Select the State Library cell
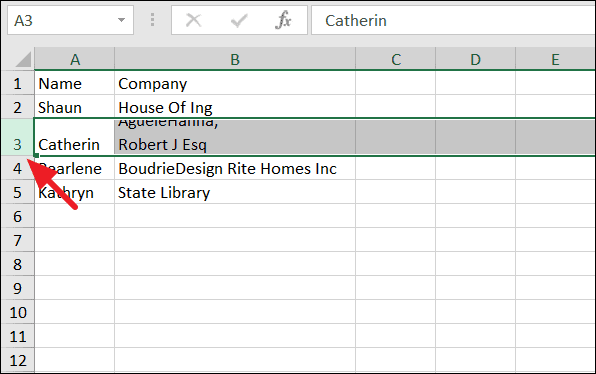The image size is (596, 374). [235, 192]
